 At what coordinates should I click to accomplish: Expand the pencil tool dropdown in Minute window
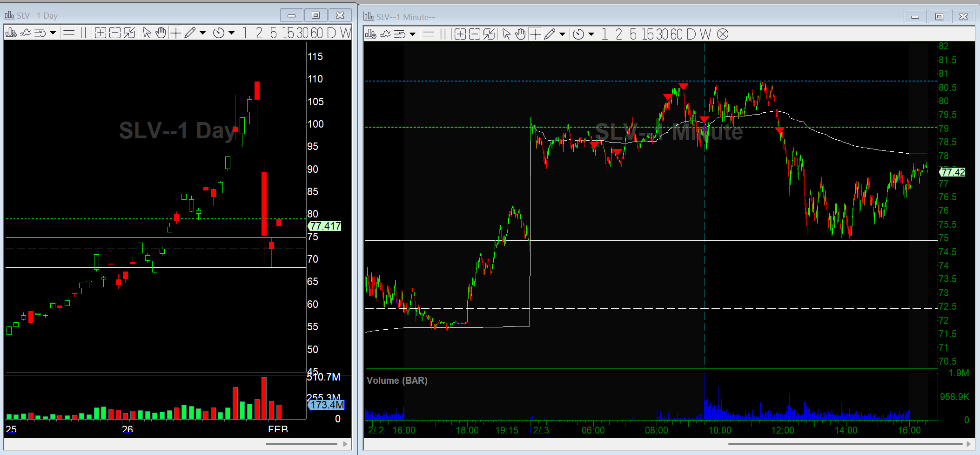tap(562, 34)
